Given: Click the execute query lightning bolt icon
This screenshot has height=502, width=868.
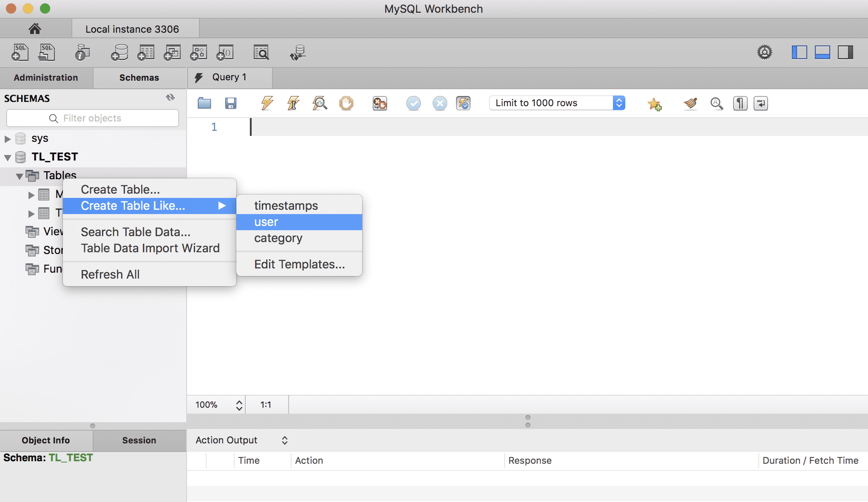Looking at the screenshot, I should 267,103.
